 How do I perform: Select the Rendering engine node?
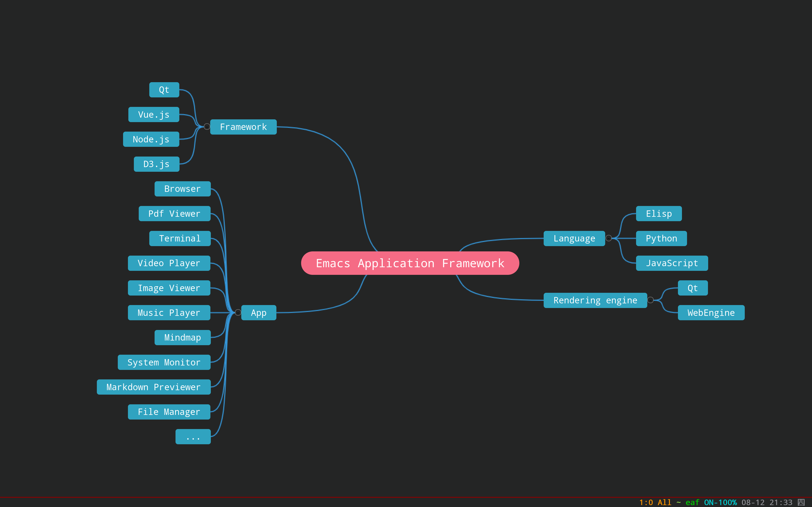[x=595, y=300]
